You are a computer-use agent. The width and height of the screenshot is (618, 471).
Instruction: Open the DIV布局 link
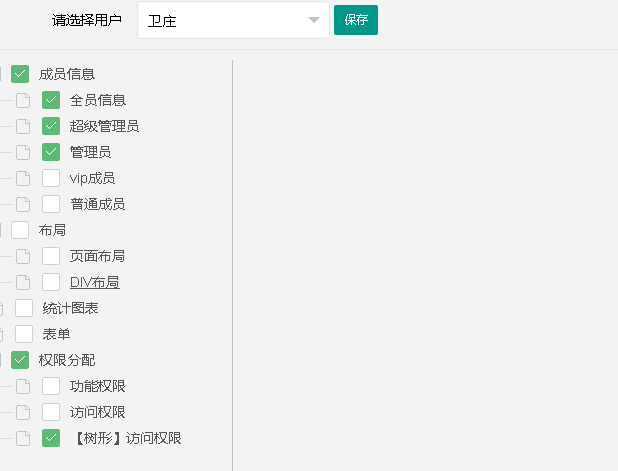coord(95,282)
